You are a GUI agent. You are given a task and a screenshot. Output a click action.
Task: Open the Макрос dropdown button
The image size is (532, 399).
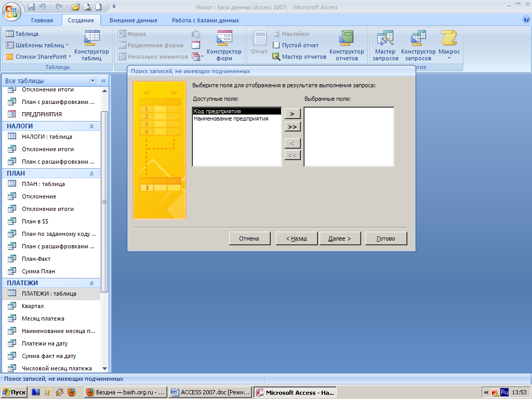click(449, 46)
